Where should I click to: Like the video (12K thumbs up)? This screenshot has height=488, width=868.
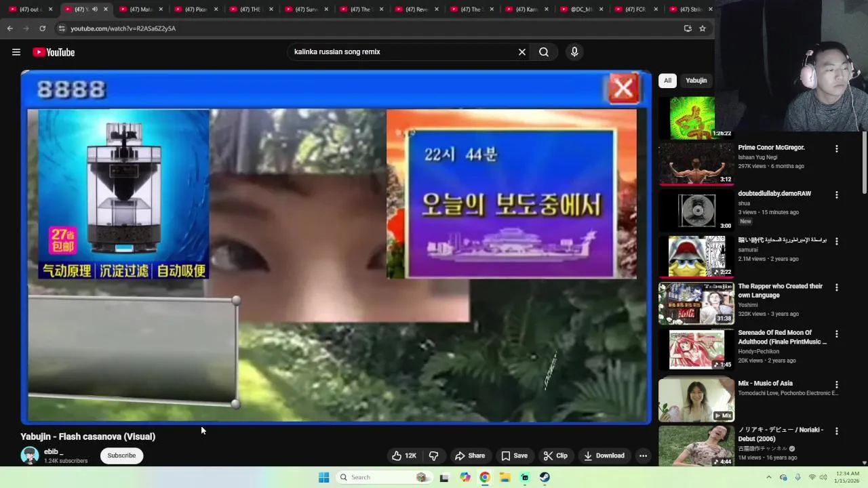(404, 455)
